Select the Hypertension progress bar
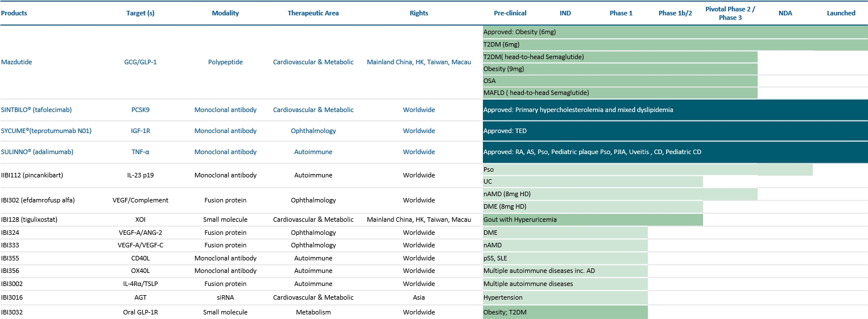 coord(565,297)
